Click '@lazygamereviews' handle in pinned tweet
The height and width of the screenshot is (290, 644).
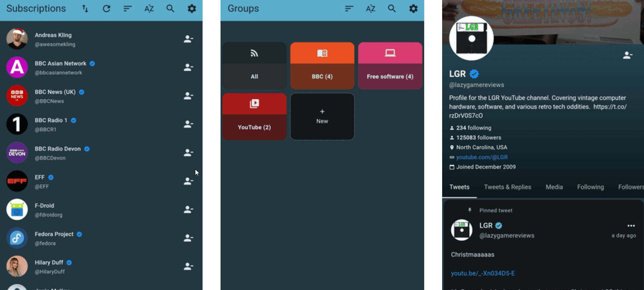[x=507, y=236]
